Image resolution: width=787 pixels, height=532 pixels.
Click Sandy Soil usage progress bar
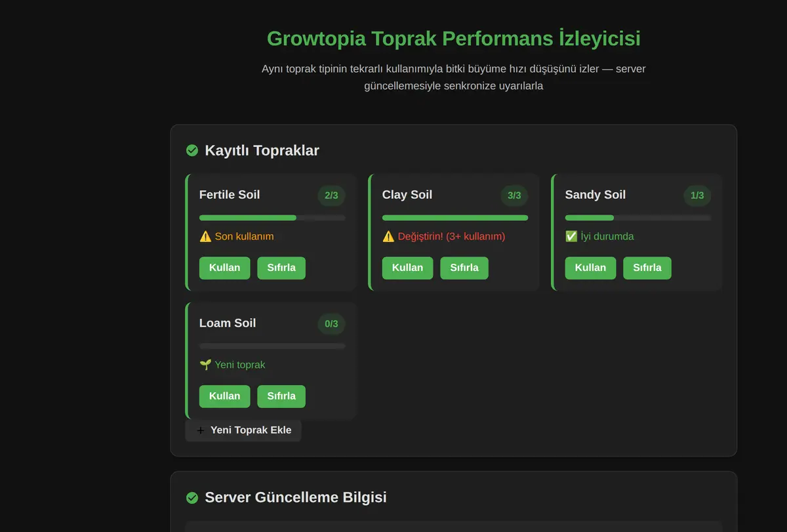pos(638,218)
